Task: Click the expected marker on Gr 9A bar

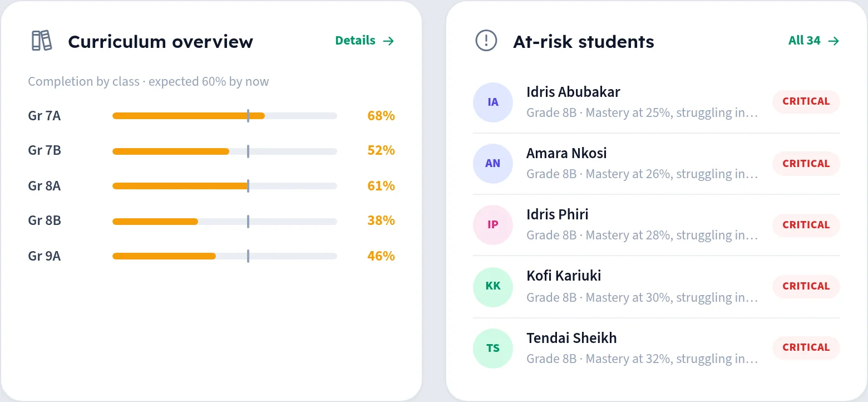Action: (248, 256)
